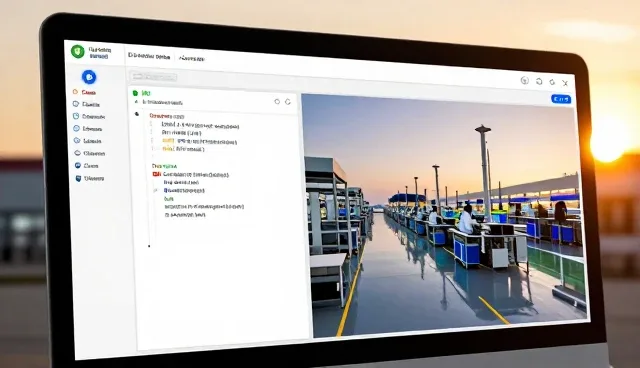The height and width of the screenshot is (368, 640).
Task: Select the dark shield icon in sidebar
Action: coord(78,178)
